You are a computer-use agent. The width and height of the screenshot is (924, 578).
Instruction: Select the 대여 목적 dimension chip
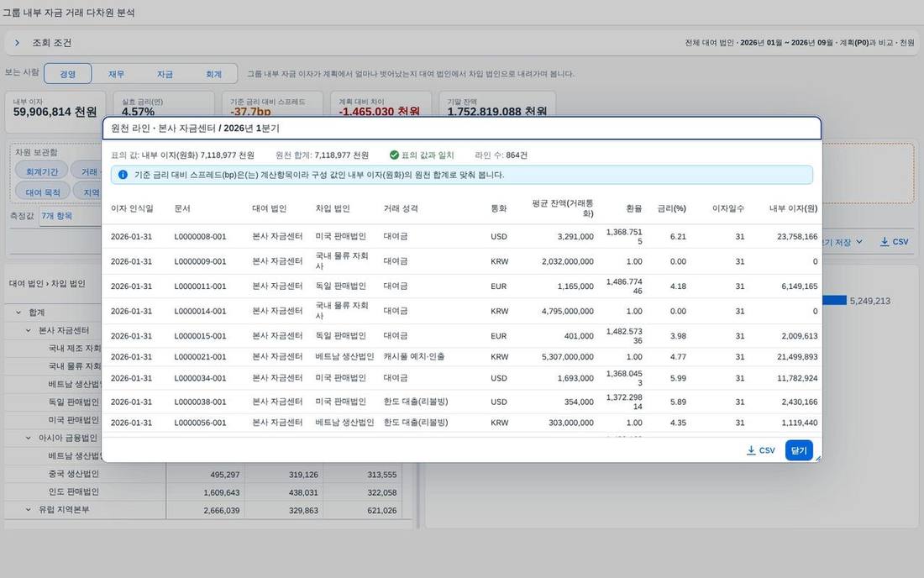coord(43,192)
